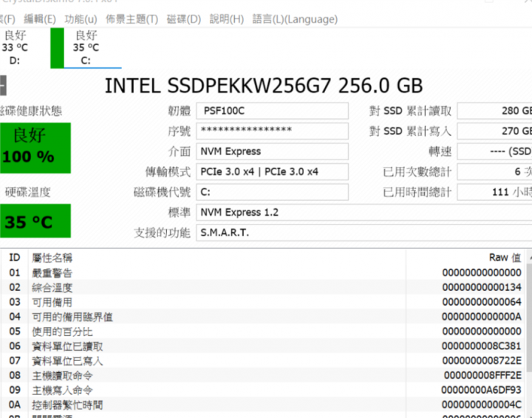532x418 pixels.
Task: Open the 說明(H) help menu
Action: 227,19
